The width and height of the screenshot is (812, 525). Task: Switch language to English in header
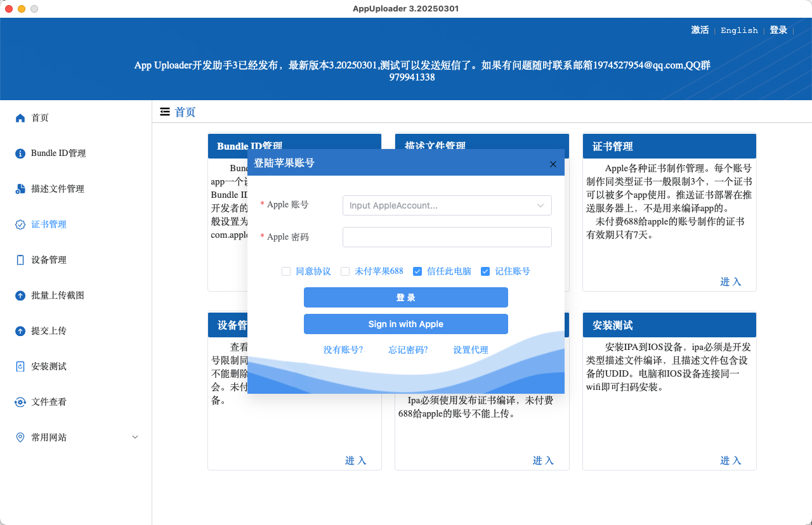tap(739, 30)
